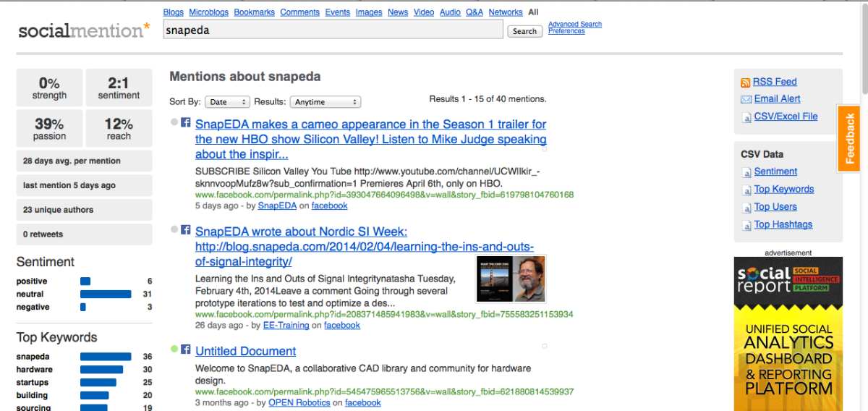This screenshot has height=411, width=868.
Task: Open the Advanced Search Preferences link
Action: (575, 27)
